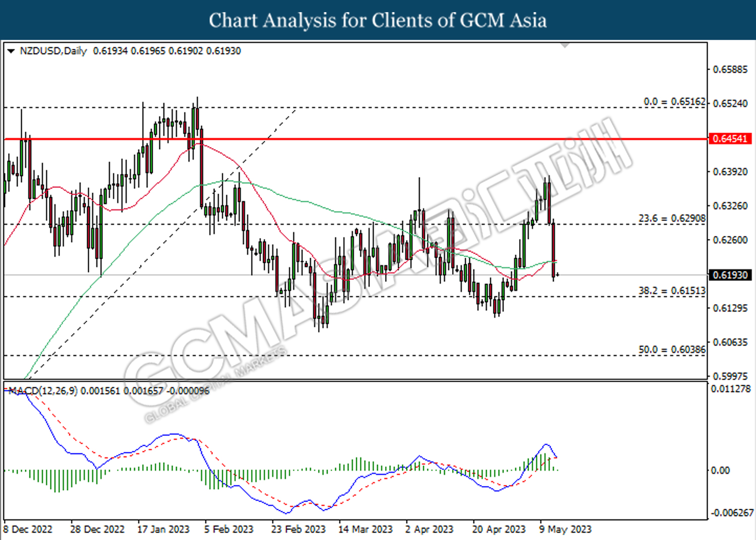Click the price scale value 0.60635
Viewport: 756px width, 540px height.
pyautogui.click(x=730, y=342)
